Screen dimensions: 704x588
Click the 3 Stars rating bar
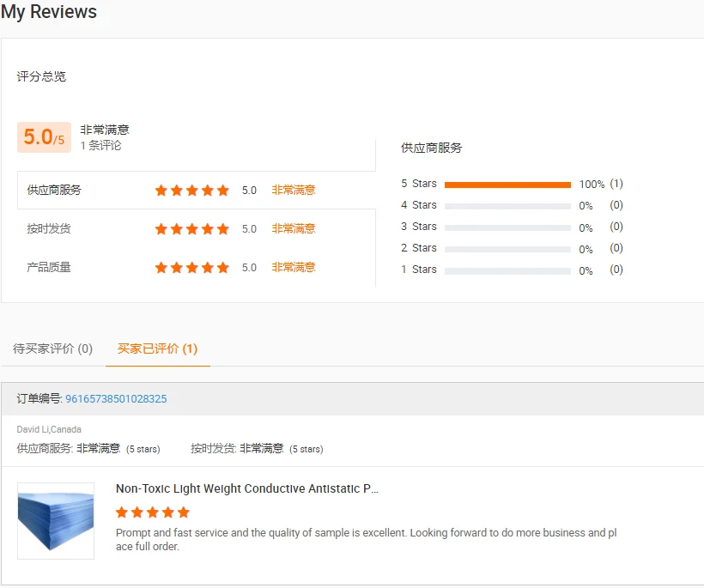[507, 227]
